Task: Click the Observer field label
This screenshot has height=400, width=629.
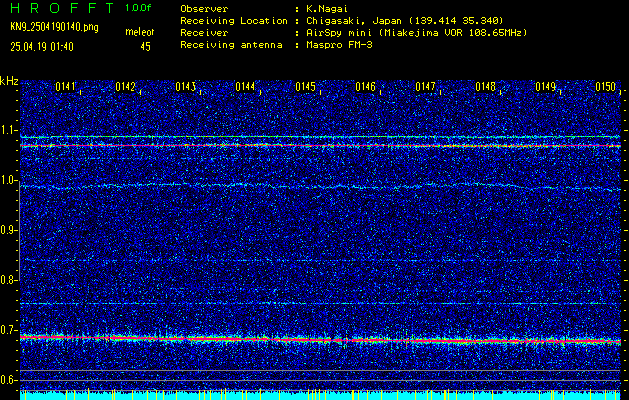Action: 204,9
